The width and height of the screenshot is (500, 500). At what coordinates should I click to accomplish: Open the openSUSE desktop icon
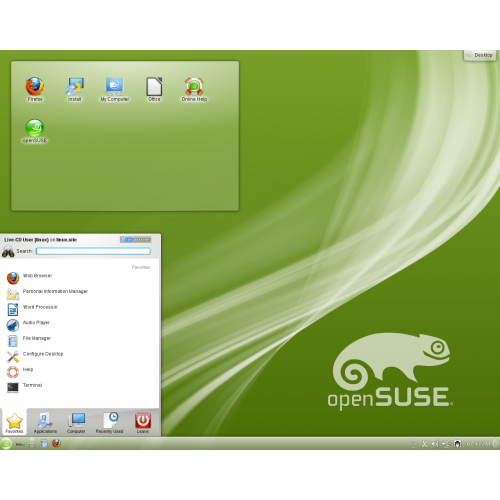click(35, 131)
